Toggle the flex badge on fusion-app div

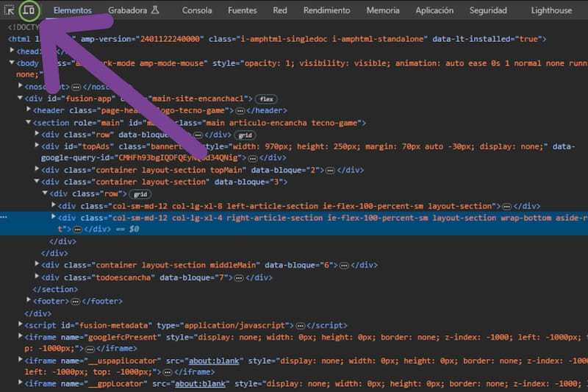(x=266, y=99)
